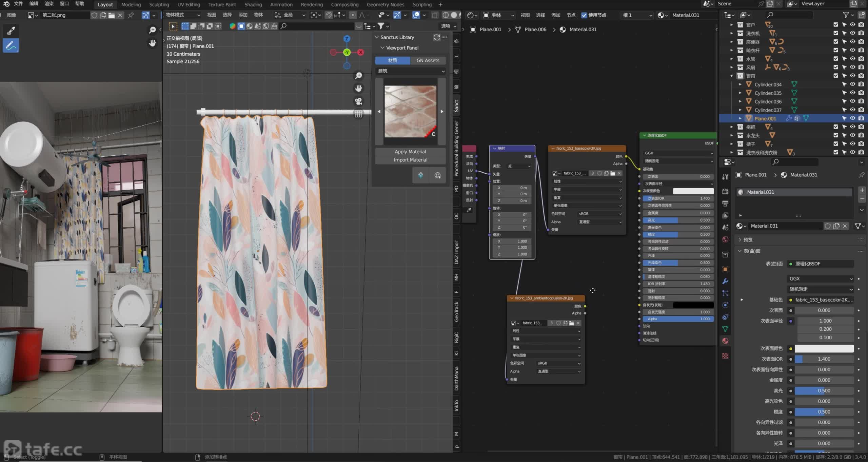Select the Annotate tool in the image editor
Viewport: 868px width, 462px height.
click(x=11, y=46)
